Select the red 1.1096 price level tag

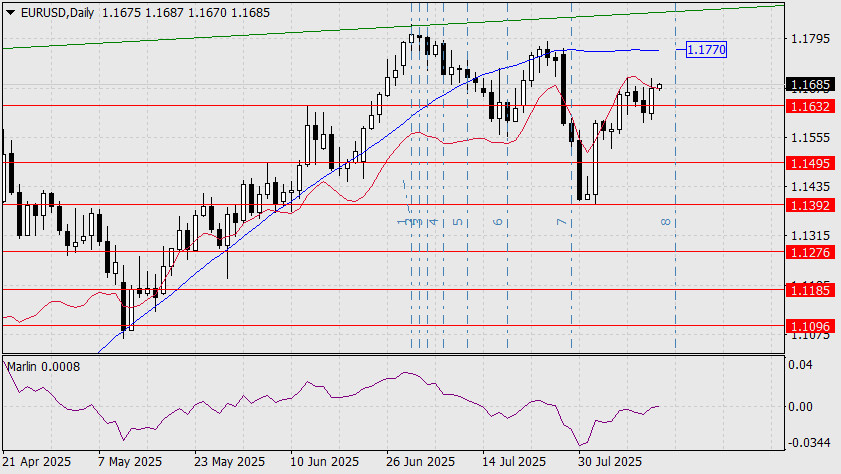point(810,326)
